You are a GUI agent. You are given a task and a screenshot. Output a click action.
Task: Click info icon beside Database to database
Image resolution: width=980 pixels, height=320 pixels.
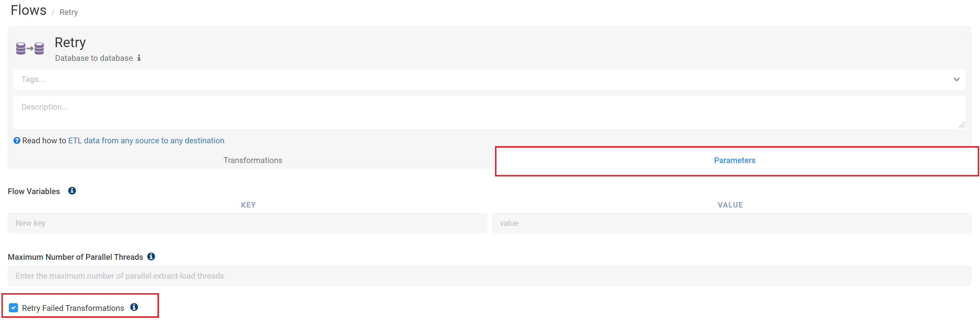pos(139,58)
